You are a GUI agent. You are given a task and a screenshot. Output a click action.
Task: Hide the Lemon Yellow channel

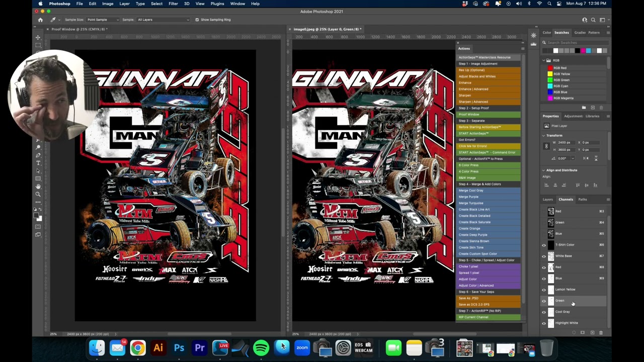544,290
